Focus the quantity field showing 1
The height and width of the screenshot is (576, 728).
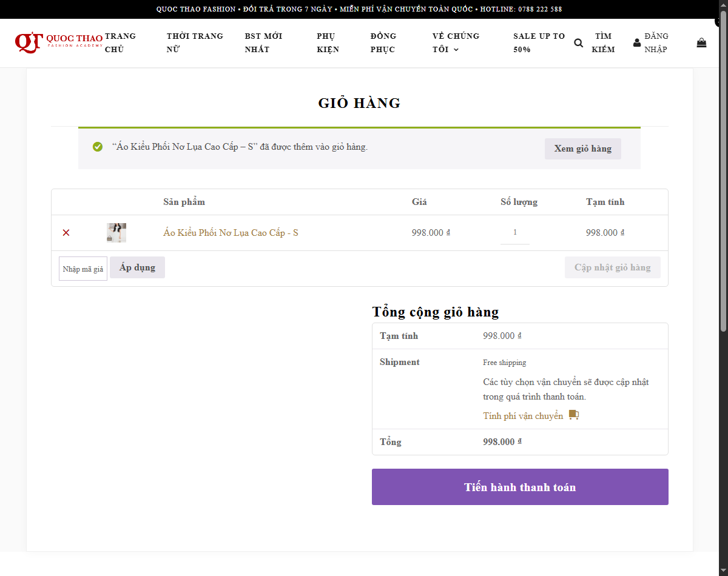[x=515, y=233]
